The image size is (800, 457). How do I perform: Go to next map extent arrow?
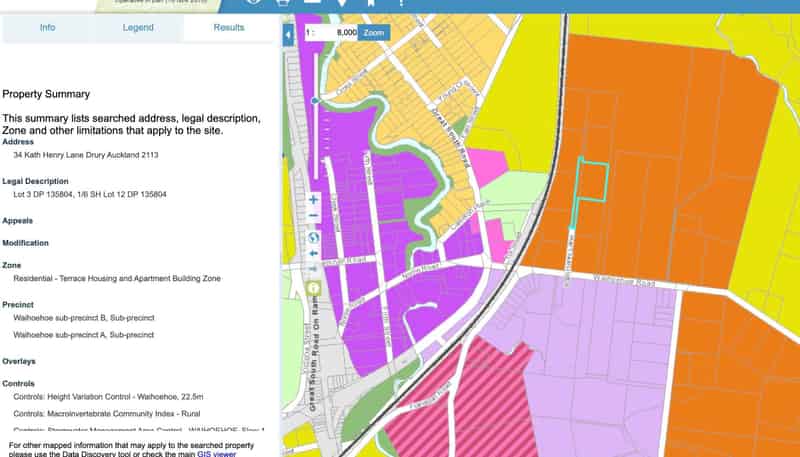coord(314,268)
